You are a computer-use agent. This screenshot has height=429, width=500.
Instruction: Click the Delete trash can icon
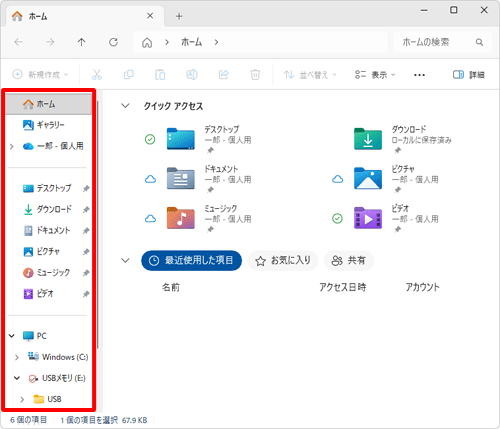pos(255,75)
